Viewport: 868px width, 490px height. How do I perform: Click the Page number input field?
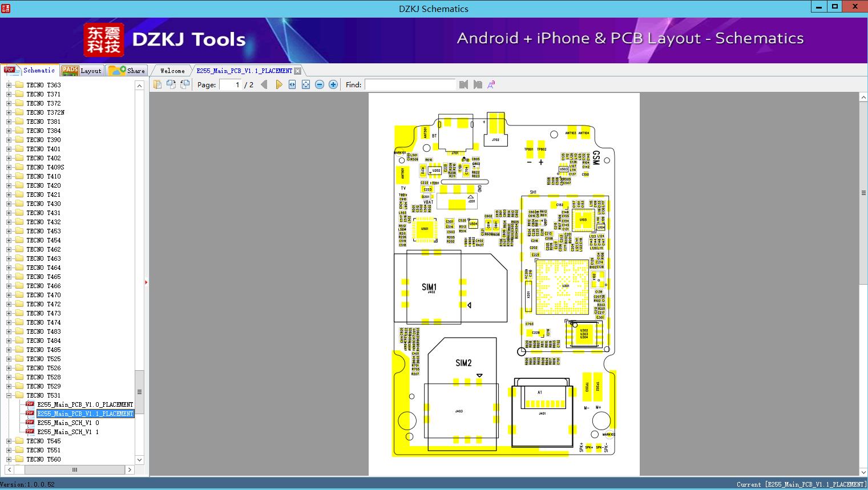click(x=230, y=84)
